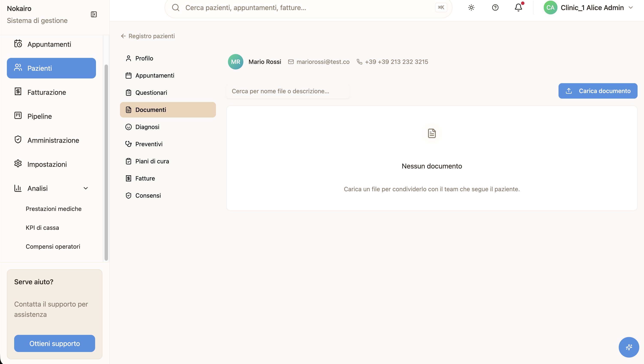Click the Analisi bar chart icon
The image size is (644, 364).
[18, 188]
